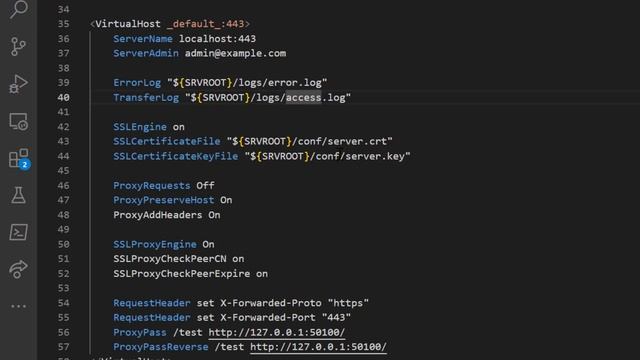This screenshot has height=360, width=640.
Task: Open the Source Control view
Action: coord(18,47)
